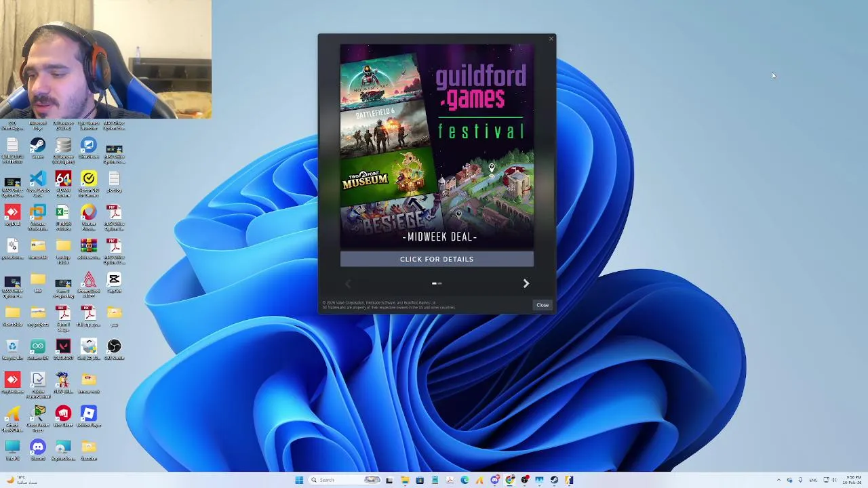Screen dimensions: 868x488
Task: Open the DB Browser (SQLCipher) shortcut
Action: (63, 148)
